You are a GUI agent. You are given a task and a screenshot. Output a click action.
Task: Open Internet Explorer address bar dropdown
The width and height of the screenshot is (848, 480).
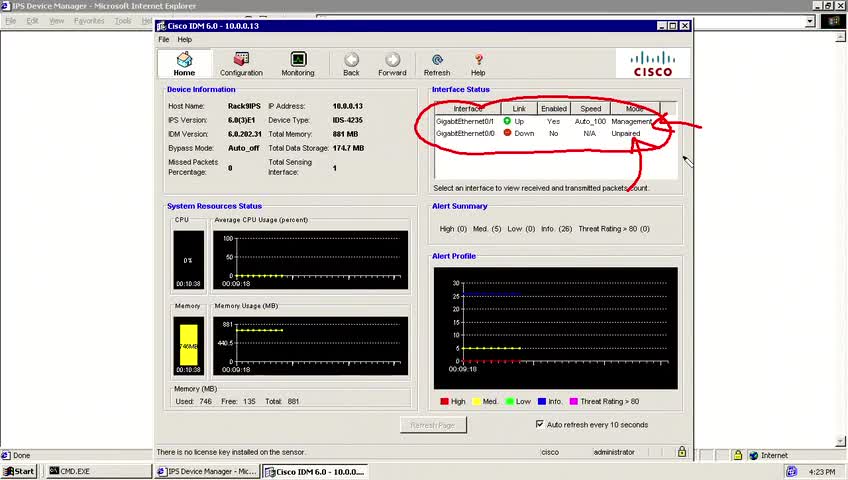click(810, 21)
